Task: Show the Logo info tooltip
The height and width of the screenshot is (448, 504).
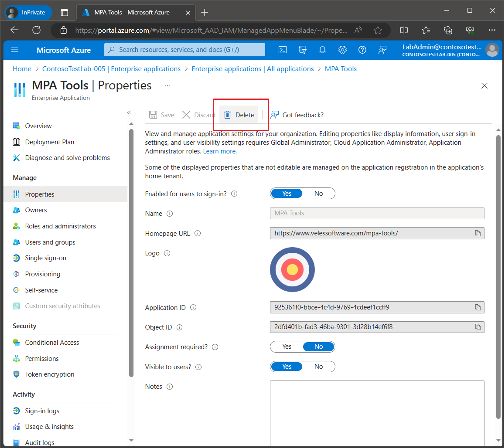Action: coord(167,253)
